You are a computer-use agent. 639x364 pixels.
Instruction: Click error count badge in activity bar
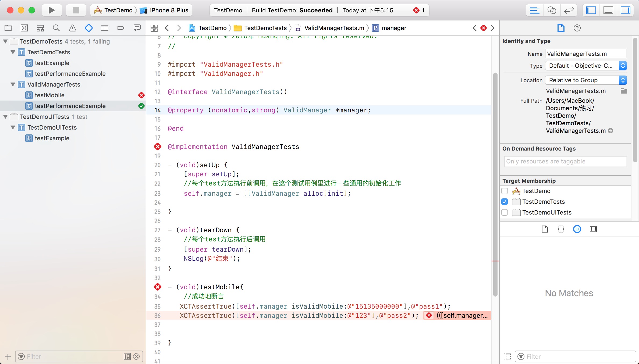(x=419, y=10)
